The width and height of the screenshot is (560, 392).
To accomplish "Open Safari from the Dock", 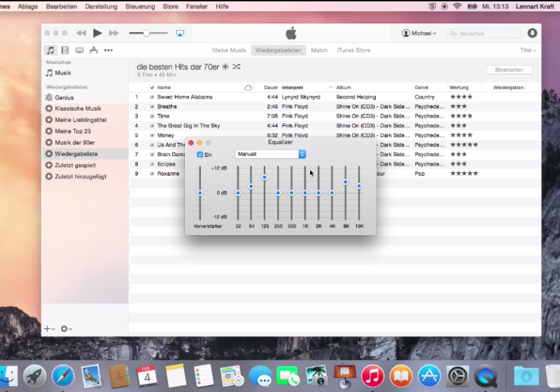I will 63,376.
